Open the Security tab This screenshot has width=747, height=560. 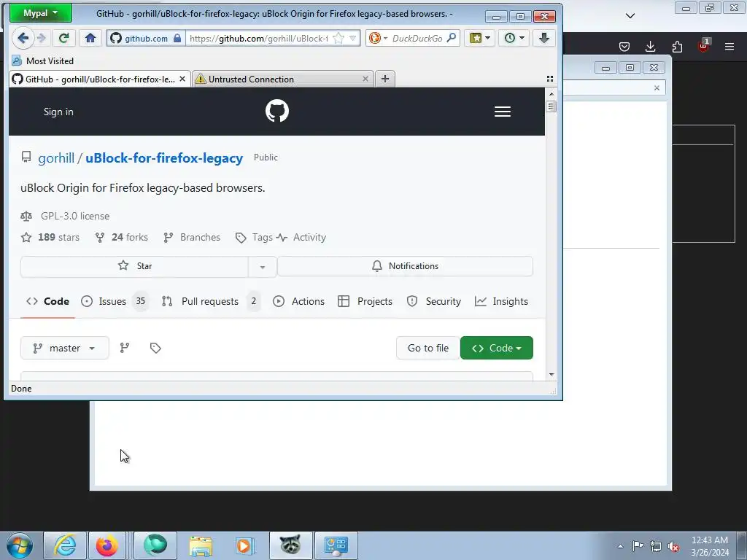[x=433, y=301]
